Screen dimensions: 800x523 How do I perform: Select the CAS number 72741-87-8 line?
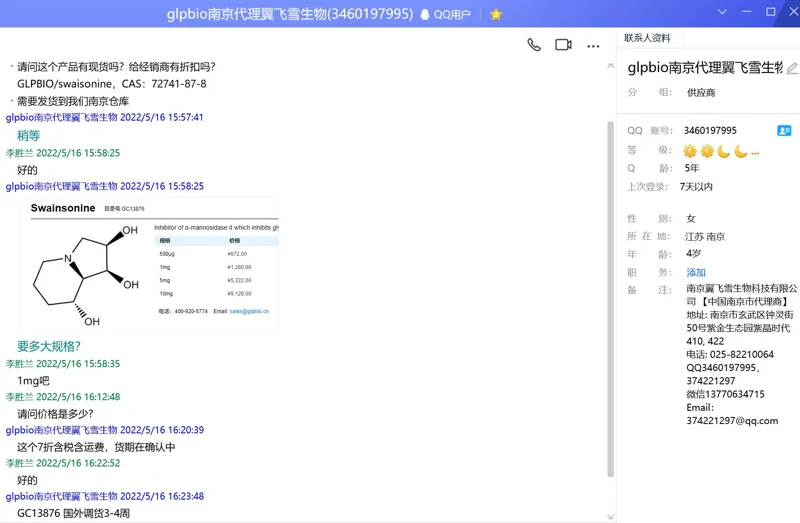click(x=111, y=84)
